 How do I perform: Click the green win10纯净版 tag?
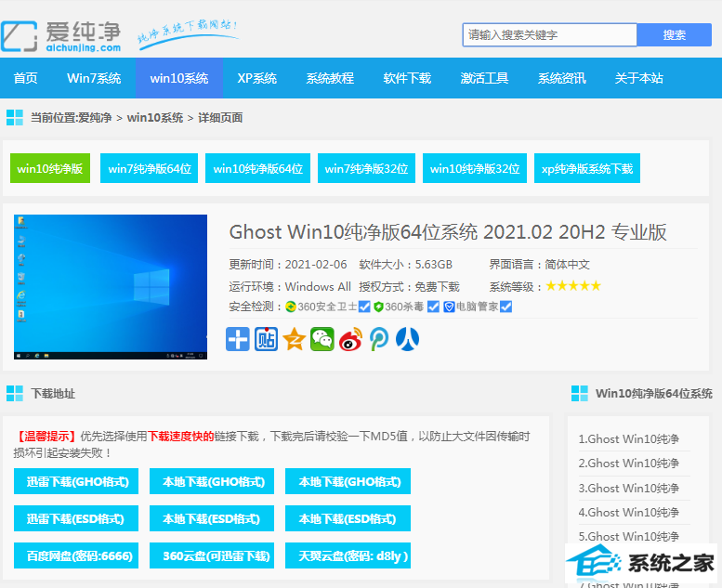50,168
